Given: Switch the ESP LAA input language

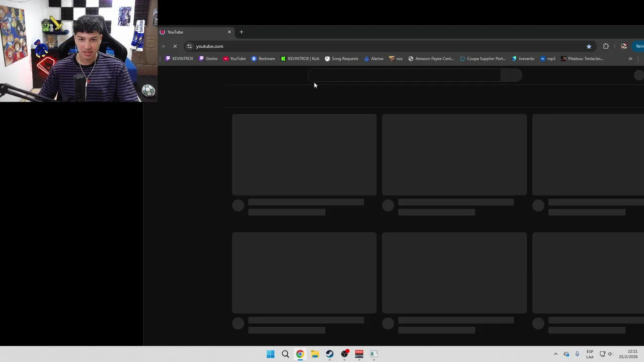Looking at the screenshot, I should 590,354.
